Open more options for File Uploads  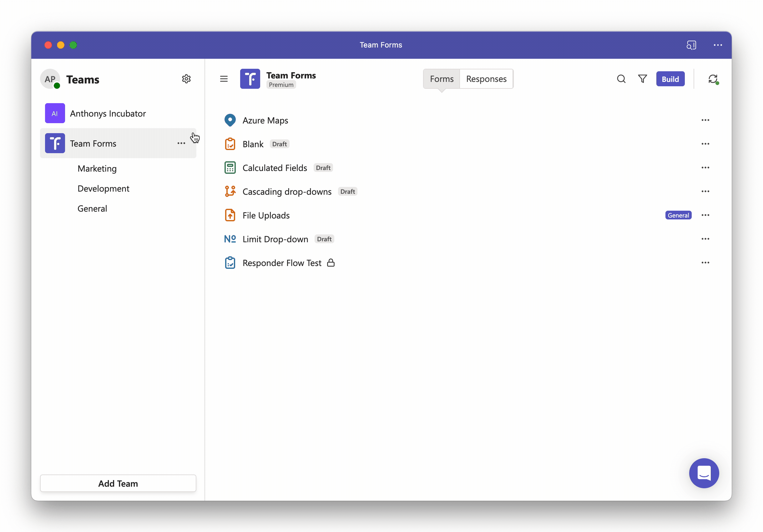tap(705, 215)
